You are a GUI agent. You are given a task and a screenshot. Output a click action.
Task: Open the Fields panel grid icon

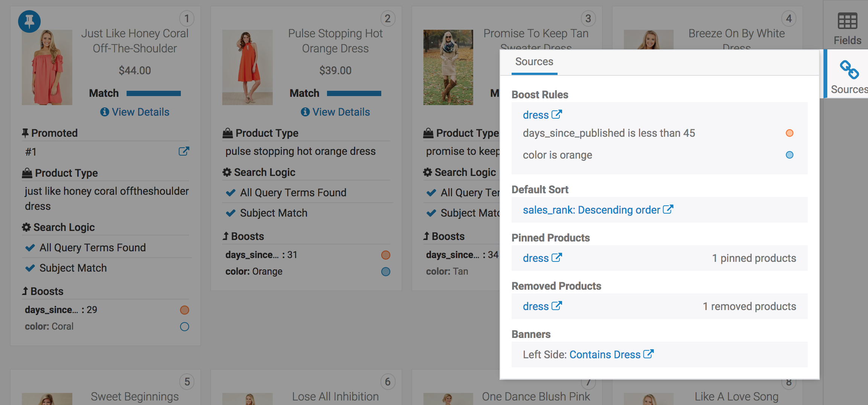tap(847, 21)
